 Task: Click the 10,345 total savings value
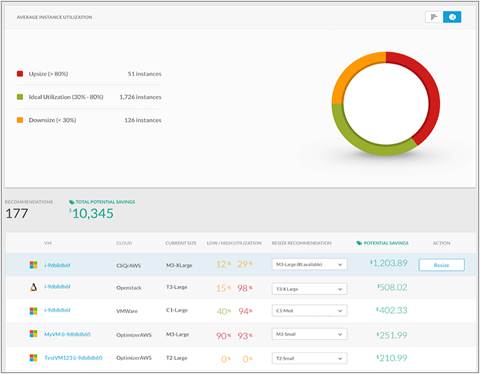[92, 213]
